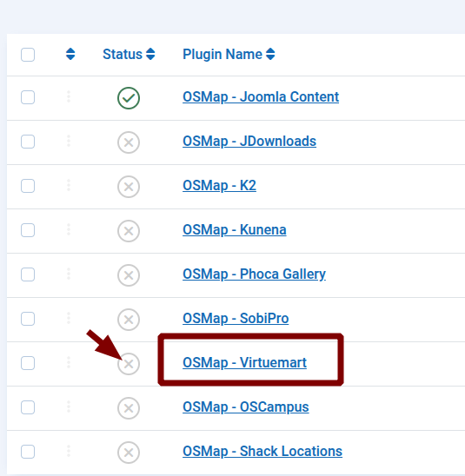Open the OSMap - SobiPro plugin

point(236,319)
